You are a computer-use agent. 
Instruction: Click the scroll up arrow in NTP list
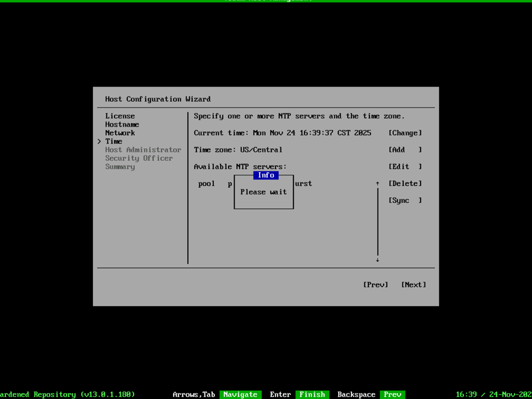[377, 184]
